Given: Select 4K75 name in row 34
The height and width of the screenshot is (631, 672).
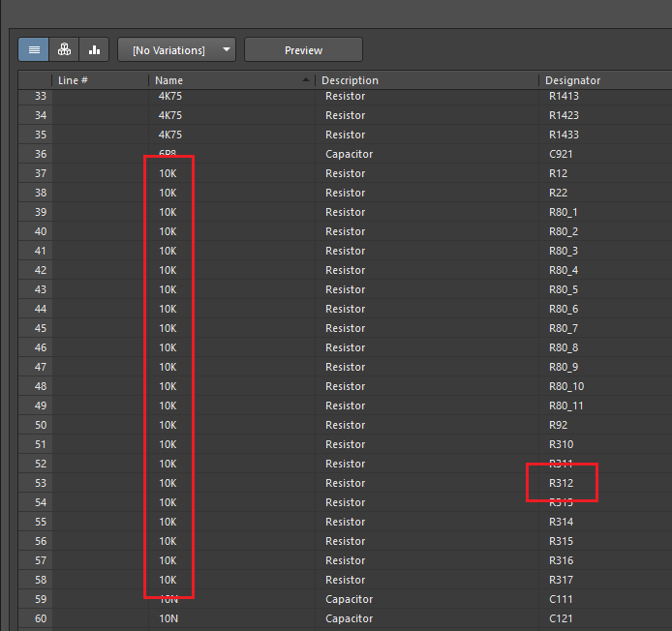Looking at the screenshot, I should 170,115.
